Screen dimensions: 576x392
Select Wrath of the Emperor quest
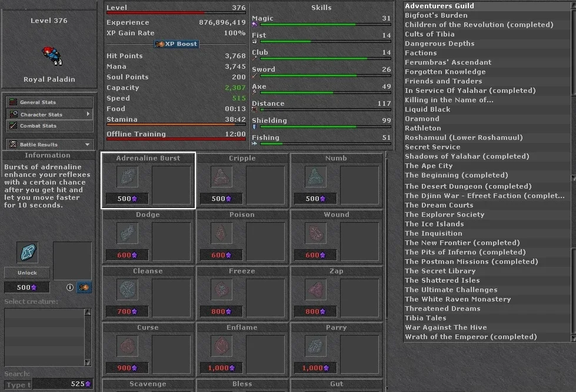[x=487, y=337]
